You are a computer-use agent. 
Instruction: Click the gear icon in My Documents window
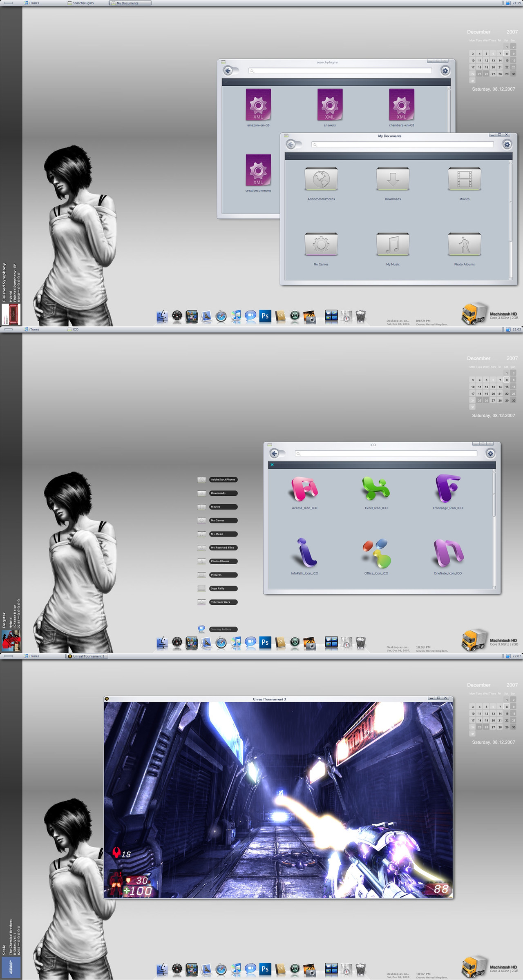(x=507, y=144)
